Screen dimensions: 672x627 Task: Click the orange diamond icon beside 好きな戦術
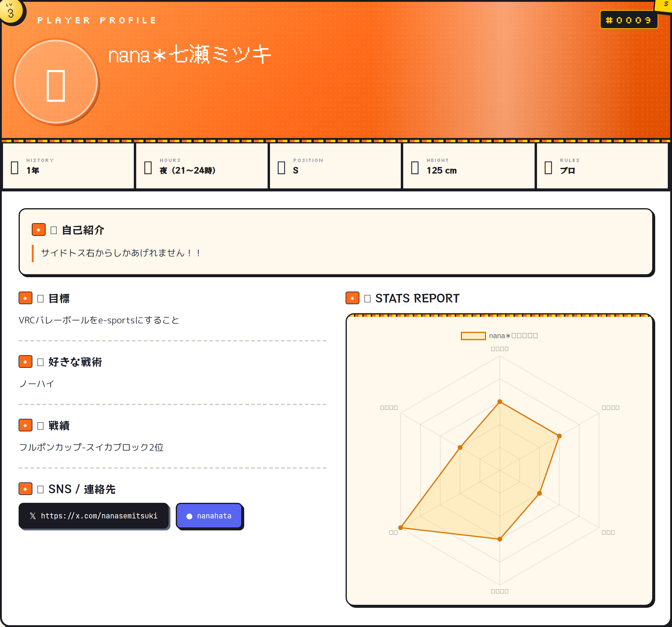[x=25, y=362]
